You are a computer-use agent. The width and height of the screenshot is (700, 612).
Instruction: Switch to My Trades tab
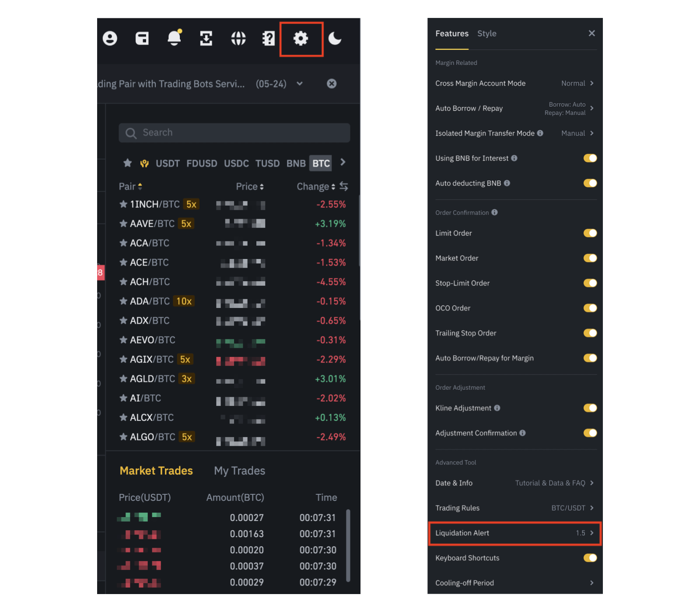tap(239, 471)
